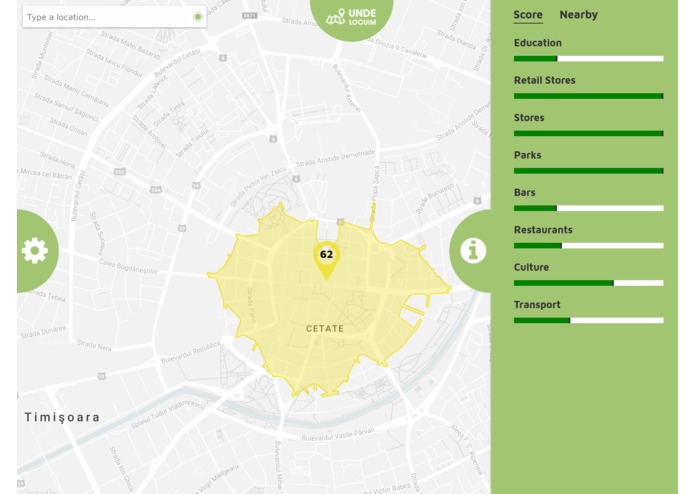Click the Education score bar

coord(588,58)
